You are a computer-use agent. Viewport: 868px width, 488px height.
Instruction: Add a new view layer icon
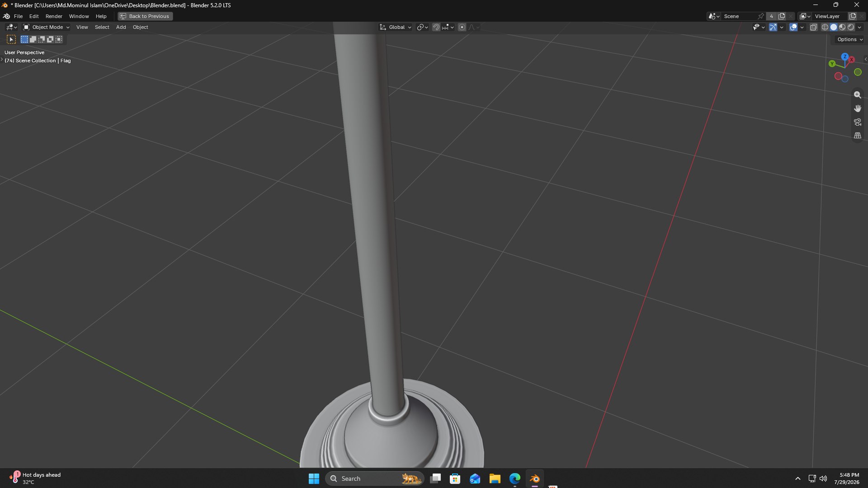tap(853, 16)
